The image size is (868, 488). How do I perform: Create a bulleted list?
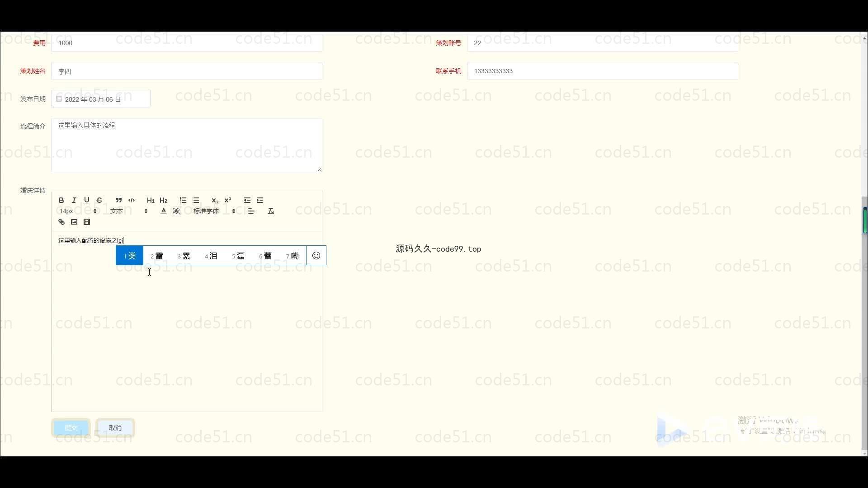196,200
